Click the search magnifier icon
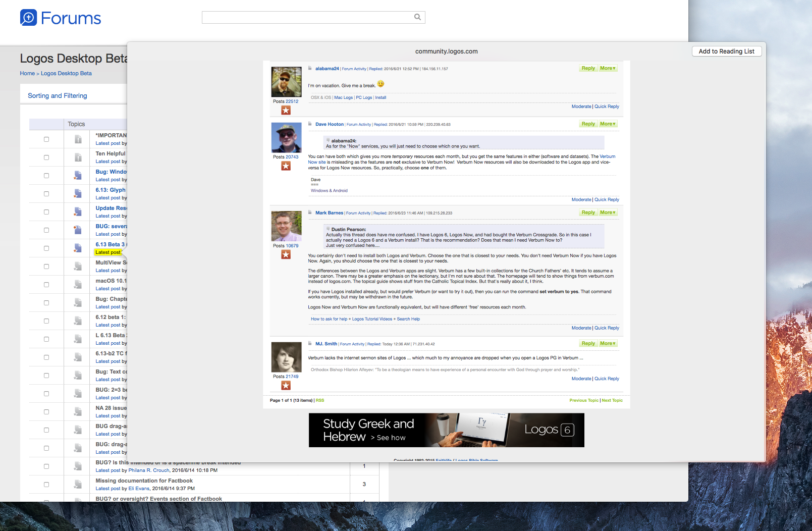Viewport: 812px width, 531px height. pyautogui.click(x=417, y=17)
